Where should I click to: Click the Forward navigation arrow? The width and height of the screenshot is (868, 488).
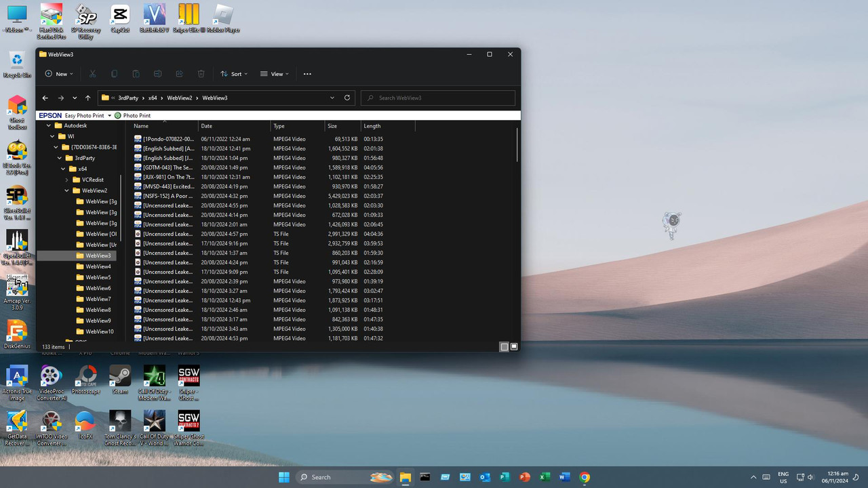point(60,98)
